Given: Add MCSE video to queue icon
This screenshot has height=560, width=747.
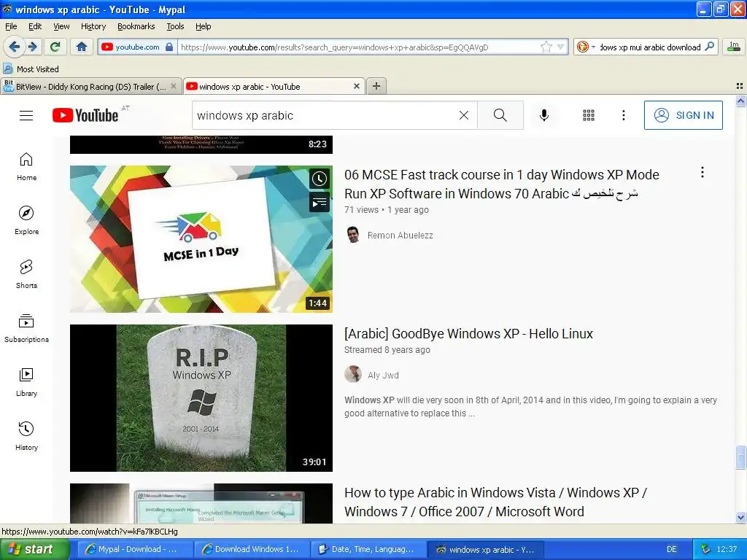Looking at the screenshot, I should pos(320,203).
